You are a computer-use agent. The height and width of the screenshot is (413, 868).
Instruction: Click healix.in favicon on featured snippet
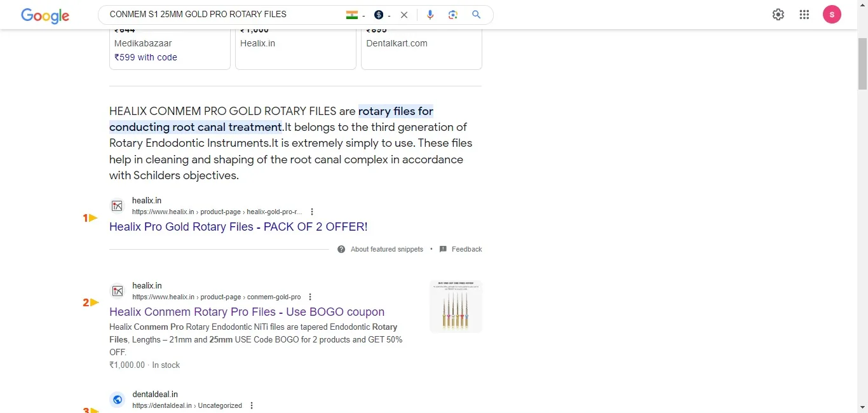117,206
